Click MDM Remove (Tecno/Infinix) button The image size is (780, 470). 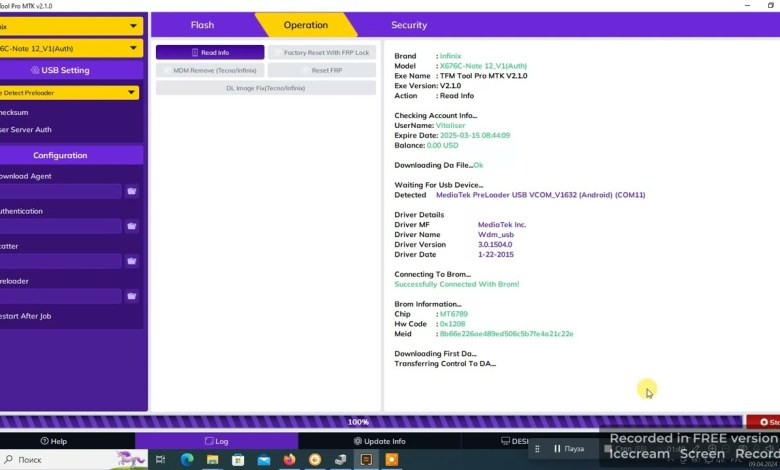[210, 70]
